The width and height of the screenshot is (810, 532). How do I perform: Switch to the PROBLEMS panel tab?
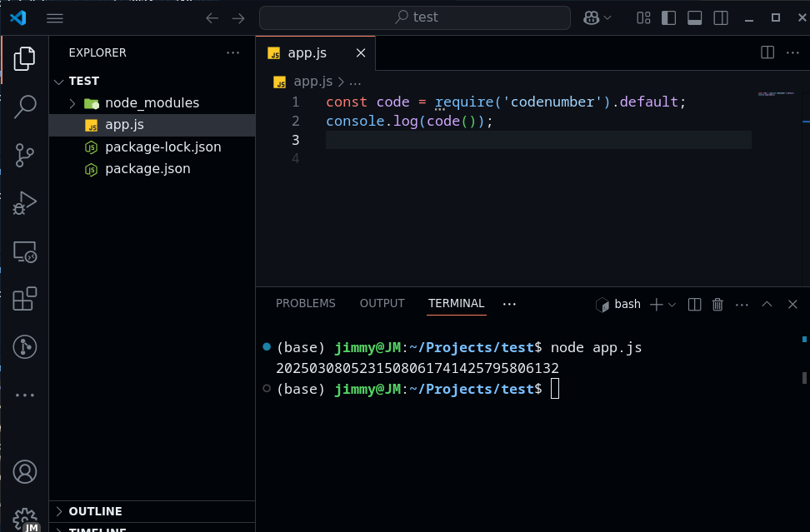coord(305,303)
